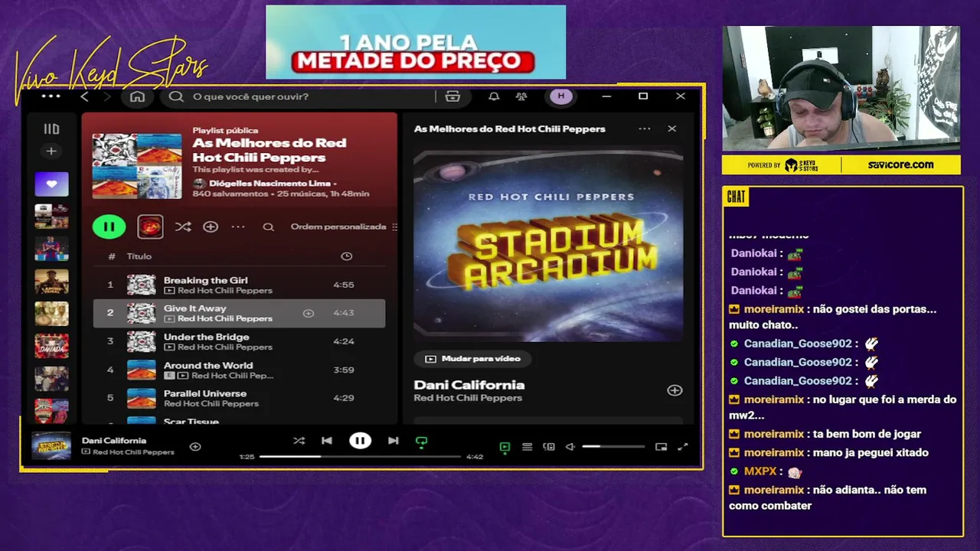Select the track 'Breaking the Girl'
Viewport: 980px width, 551px height.
click(x=239, y=285)
